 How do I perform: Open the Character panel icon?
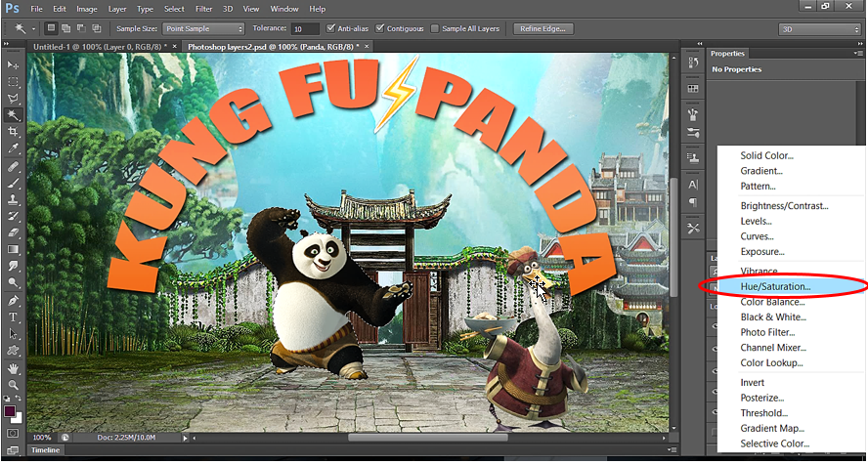click(693, 185)
